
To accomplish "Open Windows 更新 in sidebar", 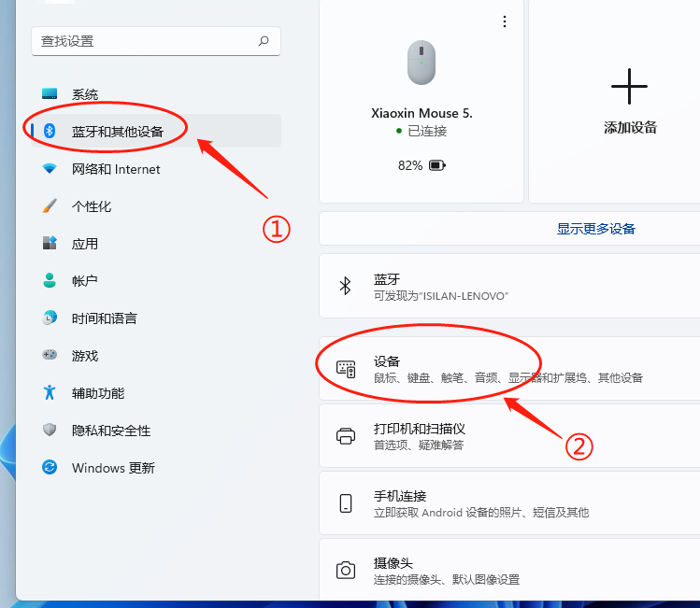I will coord(112,468).
